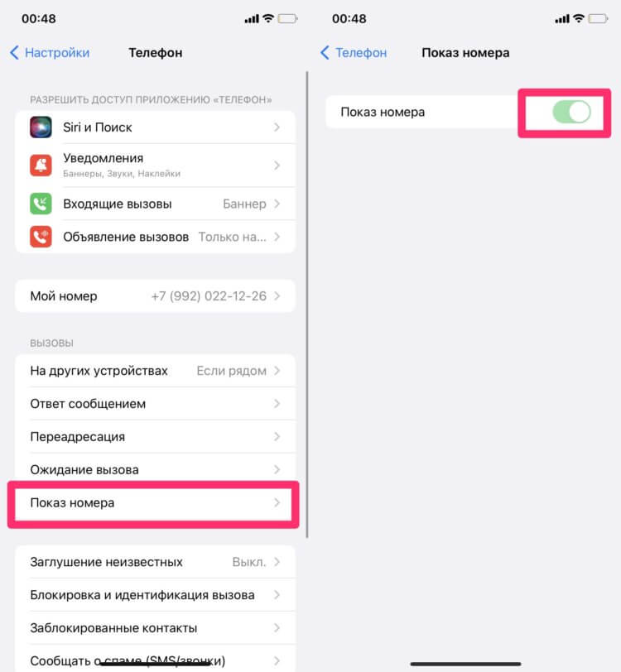
Task: Tap the Объявление вызовов phone icon
Action: 41,237
